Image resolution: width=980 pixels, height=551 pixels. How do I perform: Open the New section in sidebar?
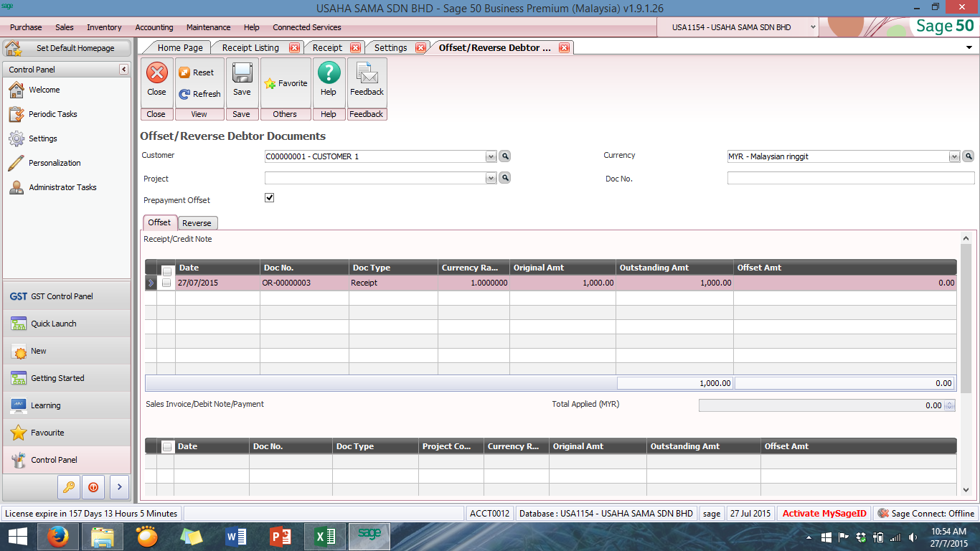click(x=67, y=351)
